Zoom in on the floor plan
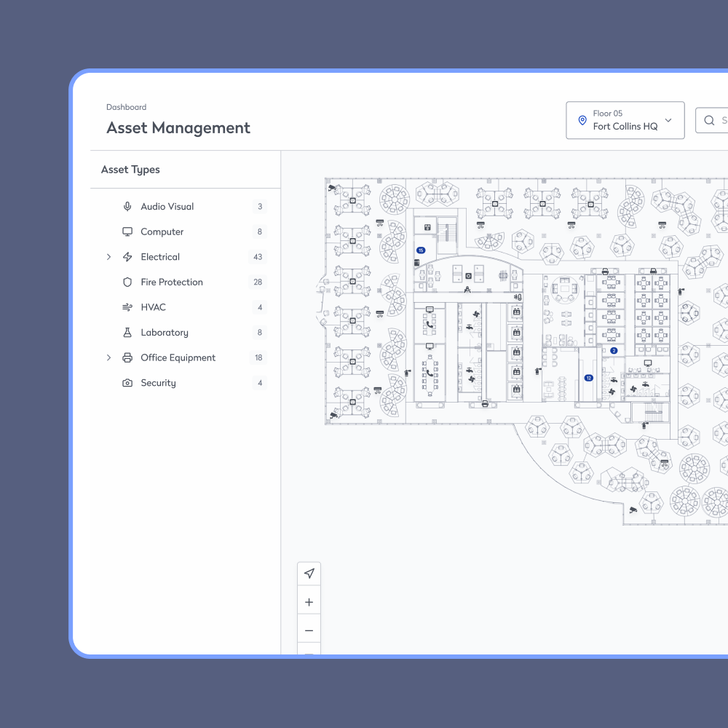The image size is (728, 728). 309,602
